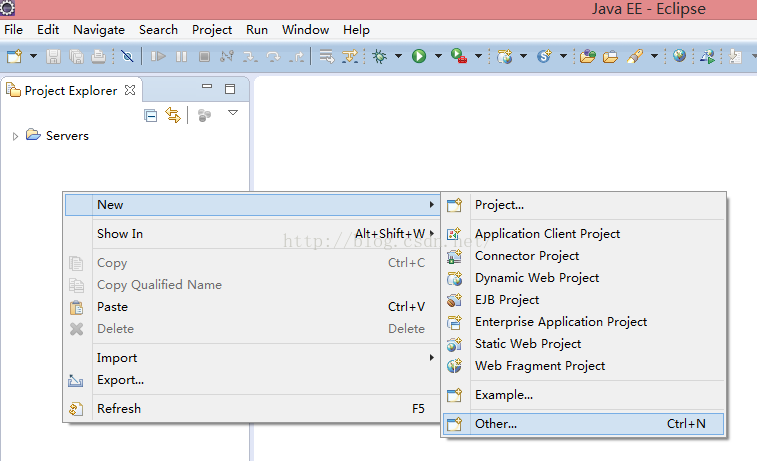Click the Debug bug icon
The image size is (757, 461).
point(379,56)
